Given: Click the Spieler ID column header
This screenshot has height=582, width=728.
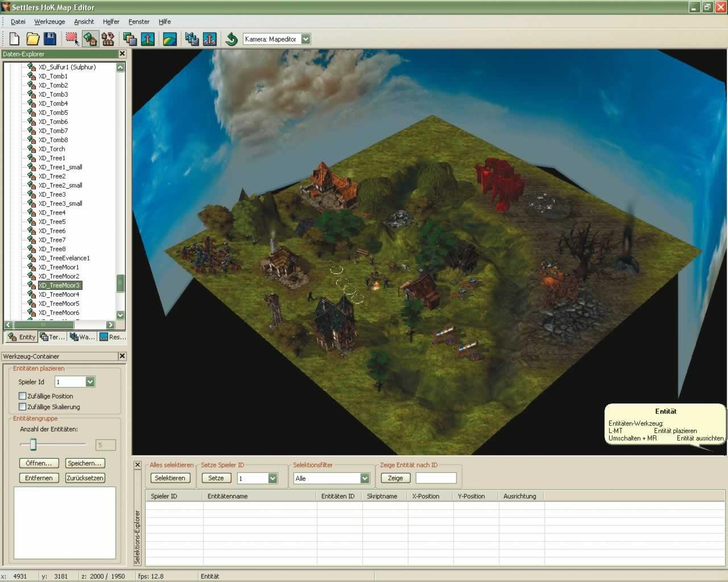Looking at the screenshot, I should 174,496.
